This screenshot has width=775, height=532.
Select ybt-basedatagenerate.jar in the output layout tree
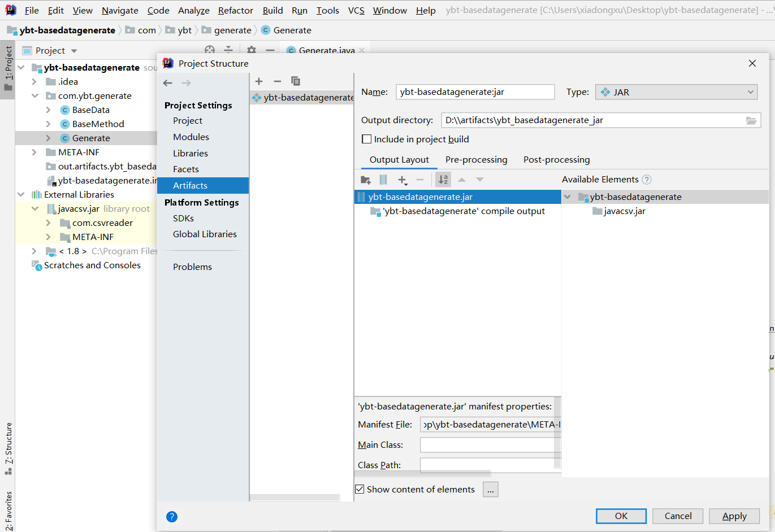pyautogui.click(x=458, y=197)
